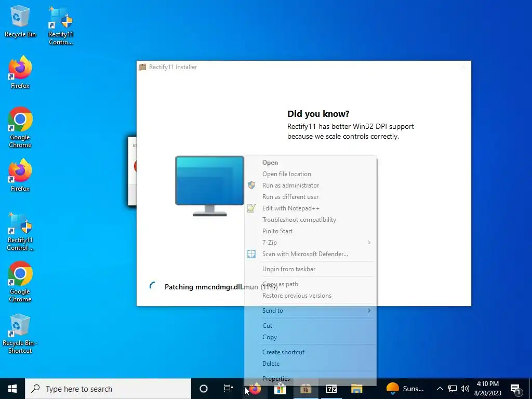
Task: Select the top Rectify11 Control Center desktop icon
Action: click(x=60, y=26)
